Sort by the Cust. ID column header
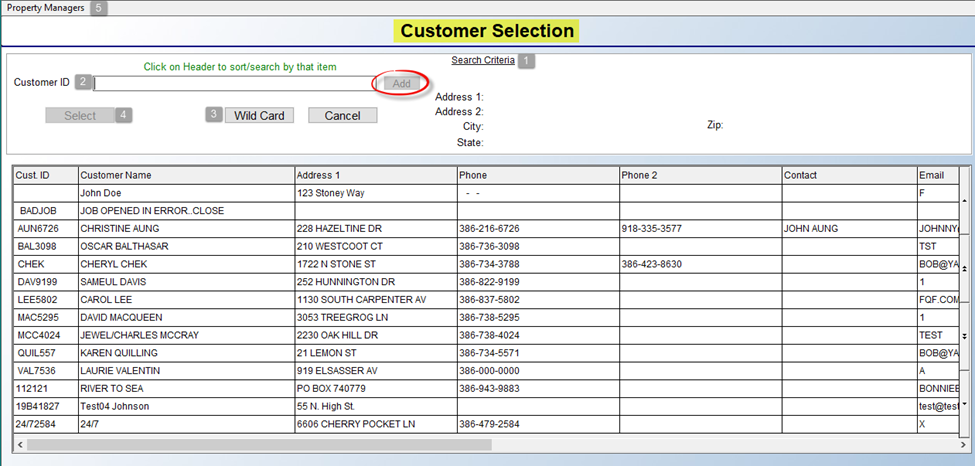Viewport: 975px width, 466px height. pyautogui.click(x=45, y=175)
